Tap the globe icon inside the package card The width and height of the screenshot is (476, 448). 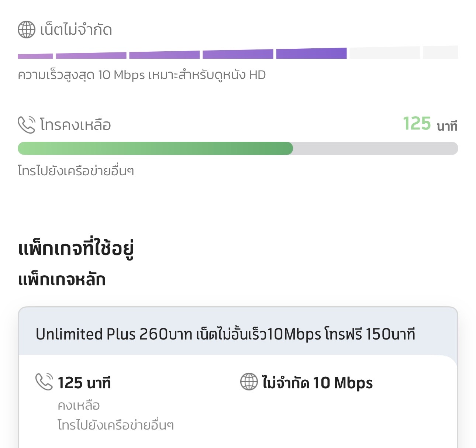(x=249, y=382)
